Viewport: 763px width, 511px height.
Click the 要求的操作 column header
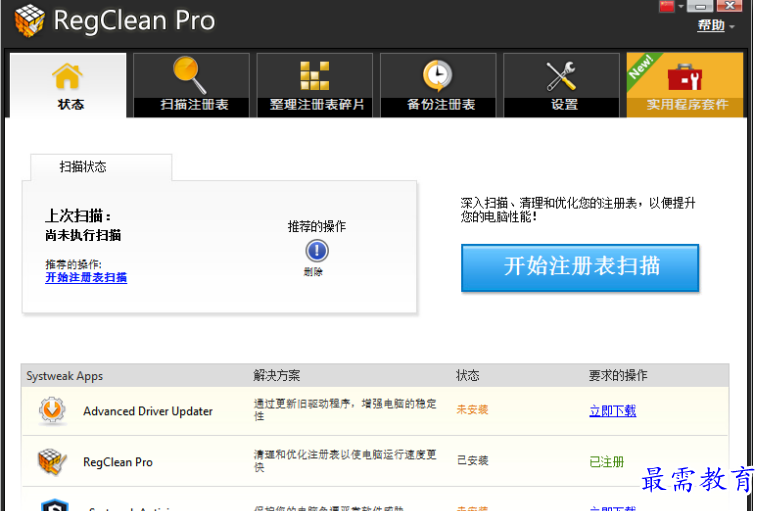pyautogui.click(x=618, y=375)
